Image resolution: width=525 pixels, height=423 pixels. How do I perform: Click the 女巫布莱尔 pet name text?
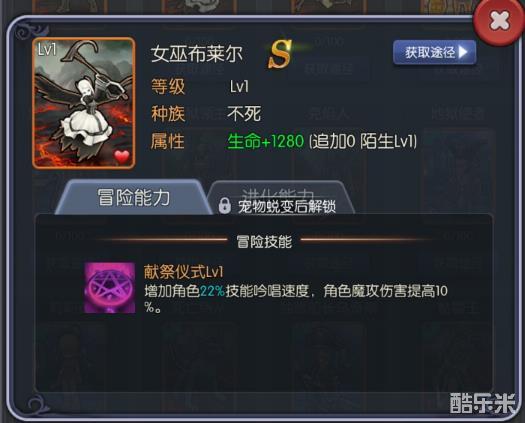pyautogui.click(x=197, y=54)
